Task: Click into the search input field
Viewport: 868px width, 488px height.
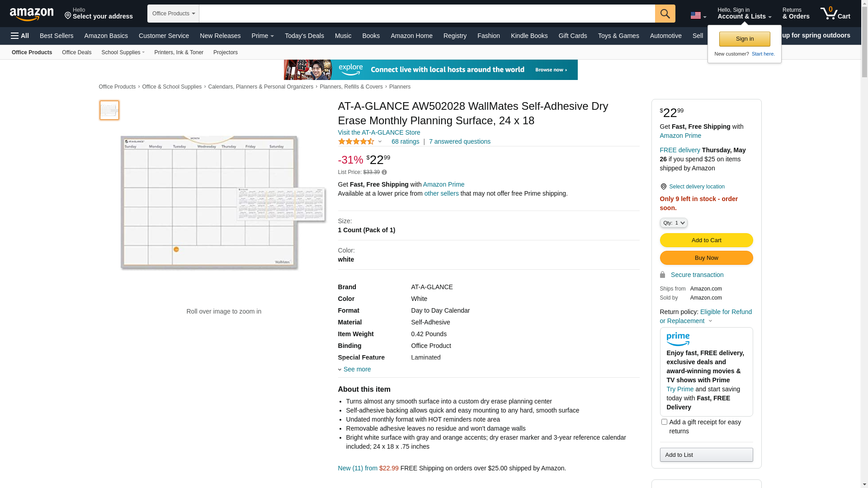Action: click(x=426, y=14)
